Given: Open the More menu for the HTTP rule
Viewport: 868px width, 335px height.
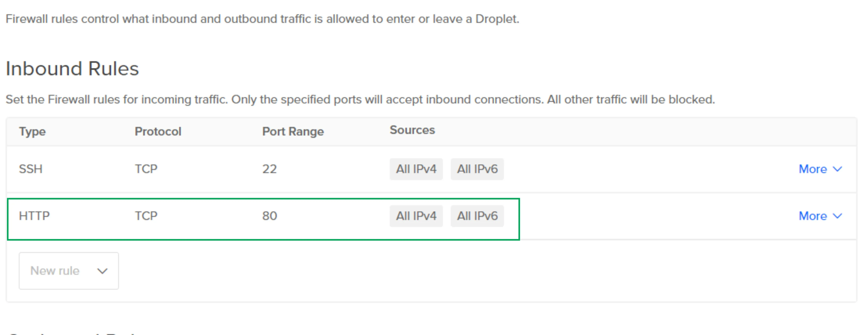Looking at the screenshot, I should pyautogui.click(x=820, y=216).
